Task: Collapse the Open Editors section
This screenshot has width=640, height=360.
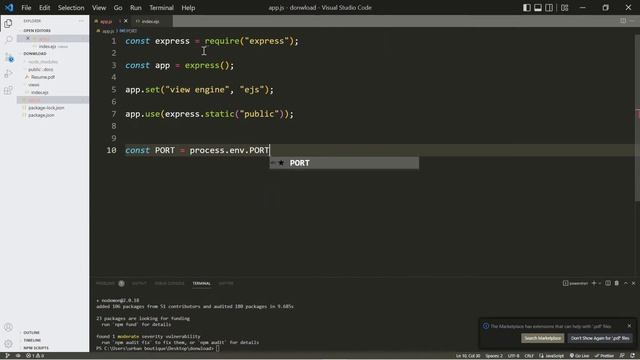Action: coord(37,31)
